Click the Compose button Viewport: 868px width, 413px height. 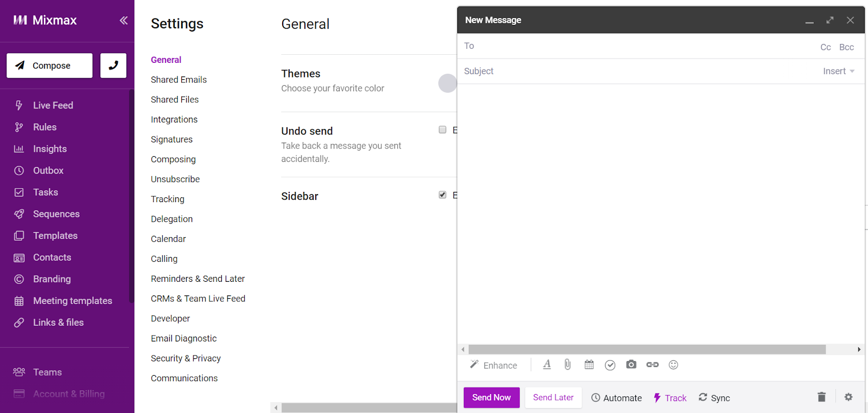click(x=49, y=66)
